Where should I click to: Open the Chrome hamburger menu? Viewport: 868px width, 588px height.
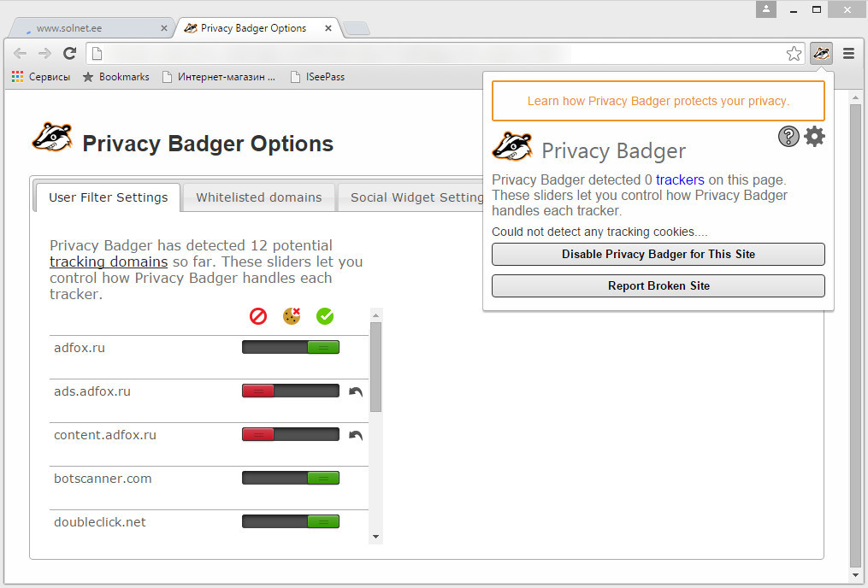click(848, 54)
